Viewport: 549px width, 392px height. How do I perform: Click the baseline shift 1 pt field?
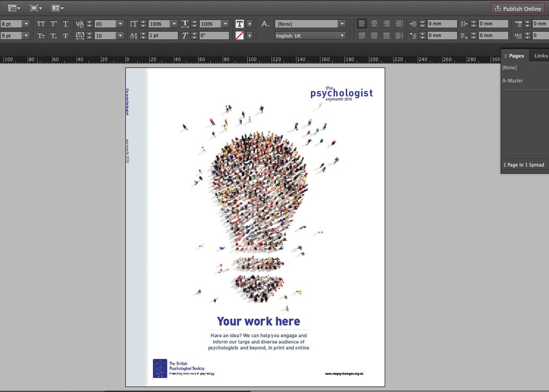tap(163, 35)
